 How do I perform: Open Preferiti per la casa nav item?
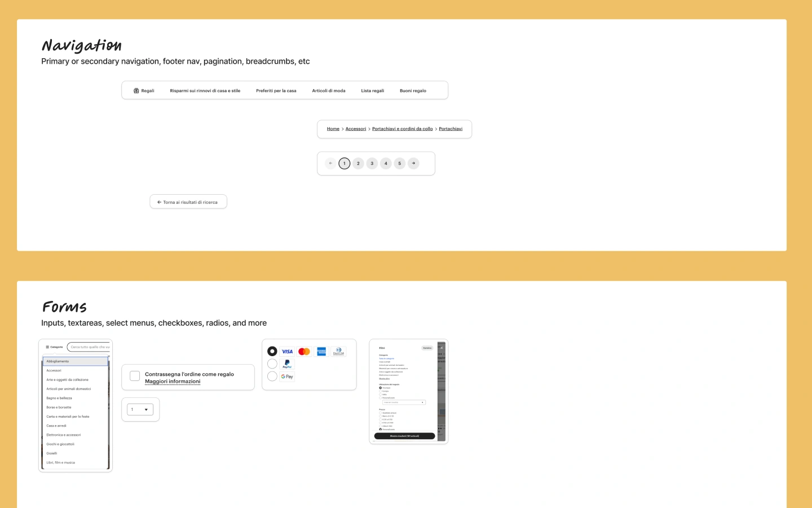(276, 90)
